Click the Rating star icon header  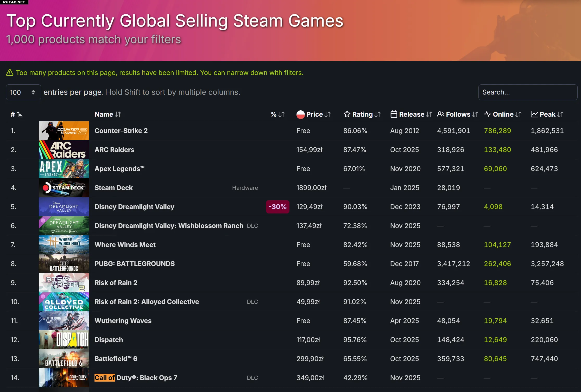point(347,114)
